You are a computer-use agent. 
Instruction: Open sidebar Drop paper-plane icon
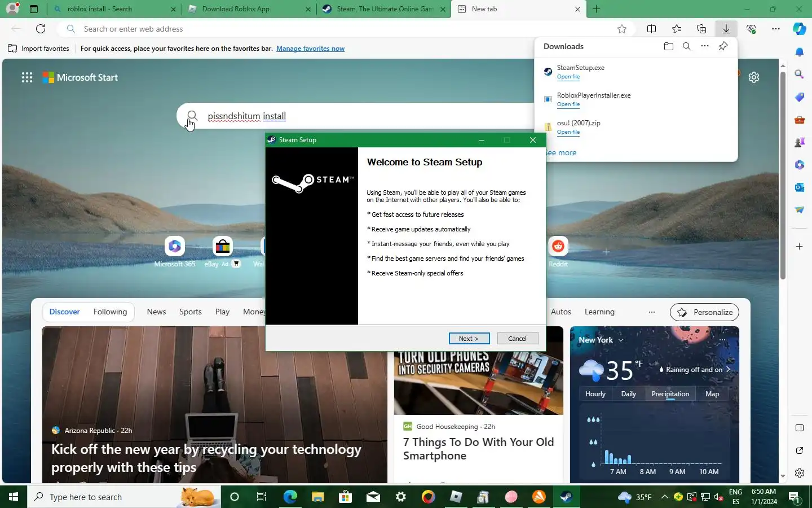[800, 210]
